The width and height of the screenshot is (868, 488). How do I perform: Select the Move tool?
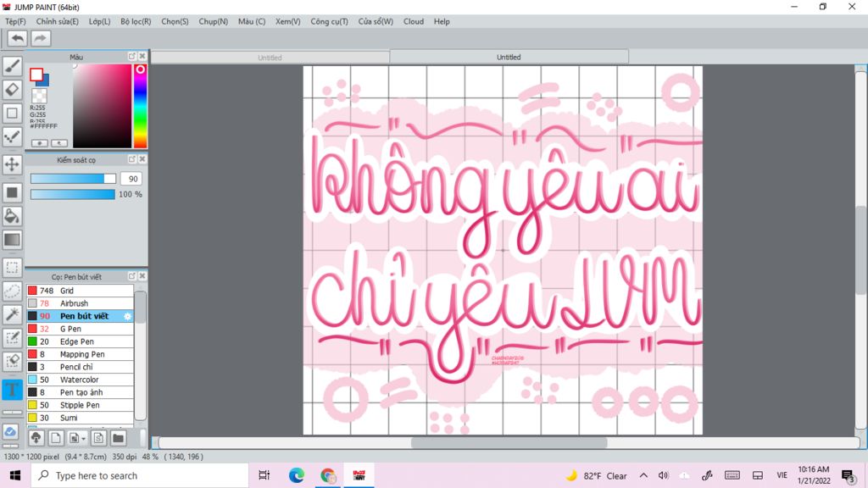click(12, 164)
